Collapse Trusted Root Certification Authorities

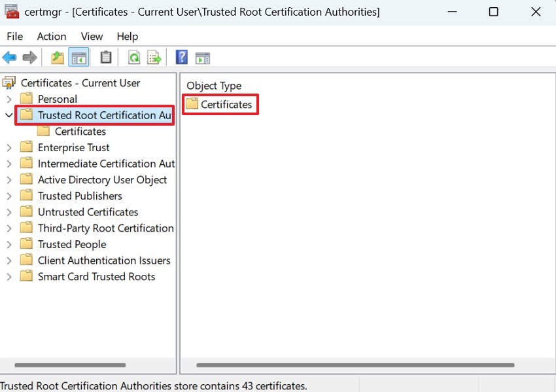click(x=8, y=115)
